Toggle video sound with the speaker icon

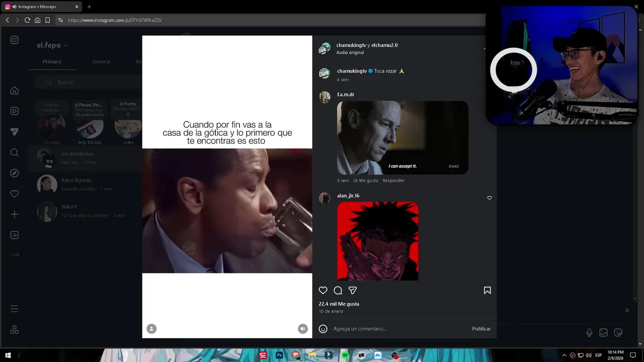302,329
